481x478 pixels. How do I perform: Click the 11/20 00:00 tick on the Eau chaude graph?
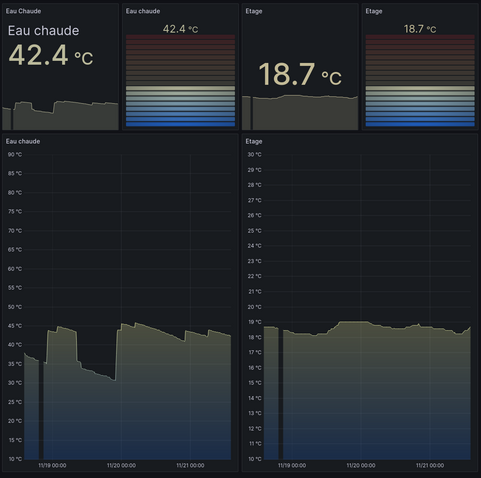point(121,465)
